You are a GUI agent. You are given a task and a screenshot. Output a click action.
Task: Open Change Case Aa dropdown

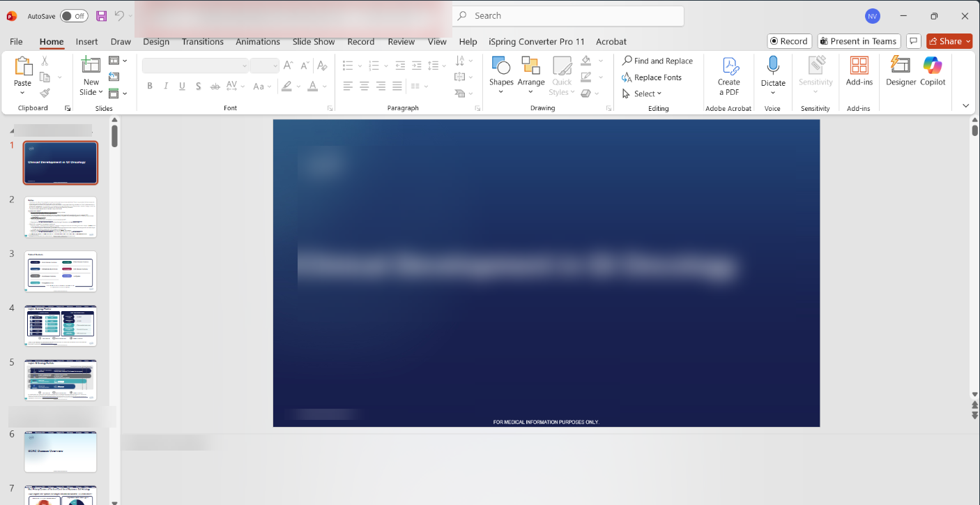click(x=263, y=86)
